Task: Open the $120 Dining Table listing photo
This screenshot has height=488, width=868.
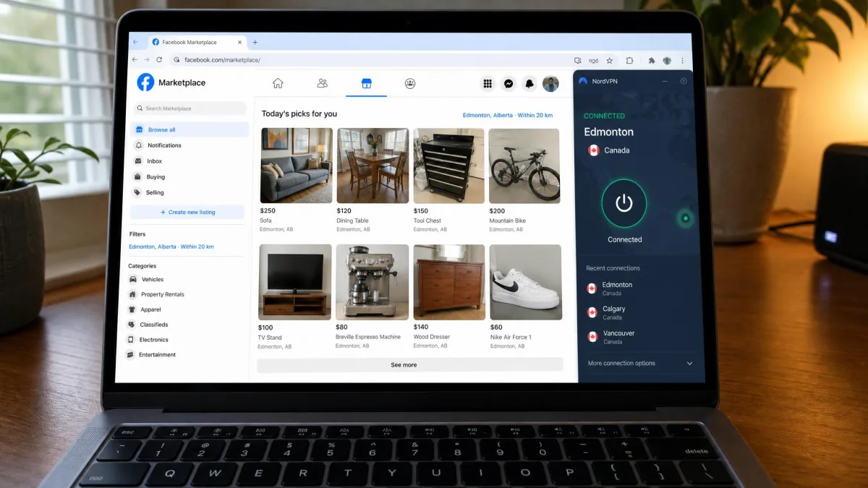Action: [x=373, y=166]
